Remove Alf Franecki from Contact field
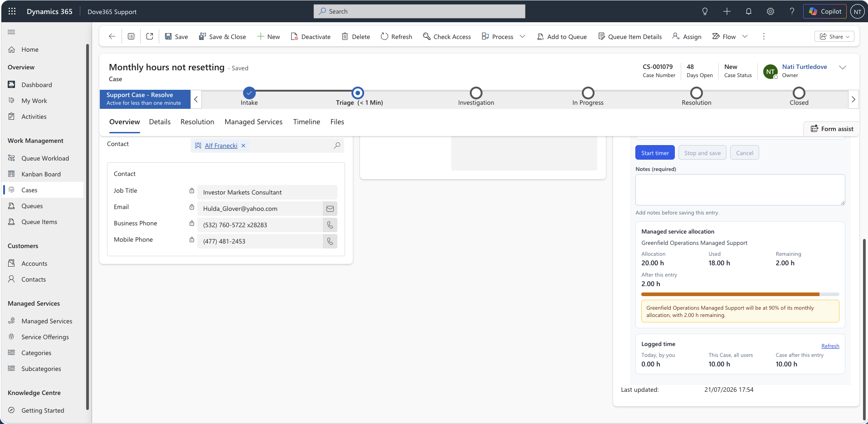Image resolution: width=868 pixels, height=424 pixels. click(x=243, y=146)
